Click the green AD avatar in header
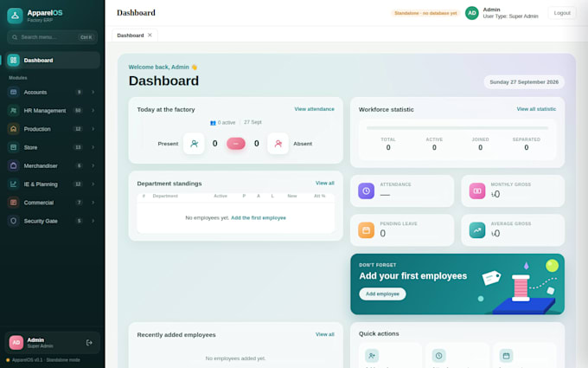 (472, 13)
